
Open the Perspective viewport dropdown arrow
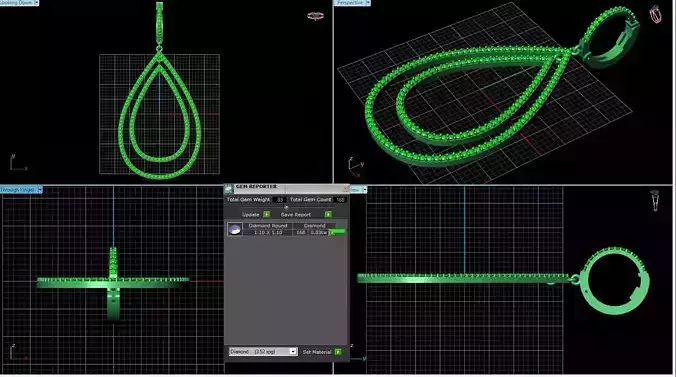pos(368,3)
